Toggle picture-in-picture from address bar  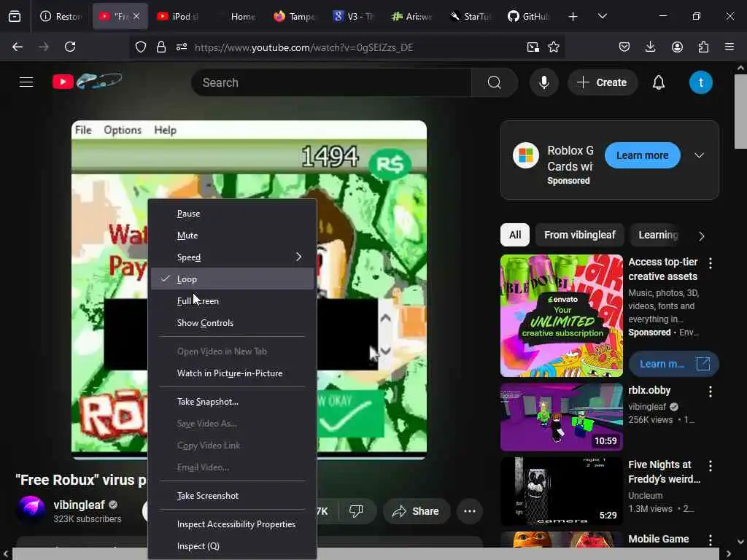(533, 47)
